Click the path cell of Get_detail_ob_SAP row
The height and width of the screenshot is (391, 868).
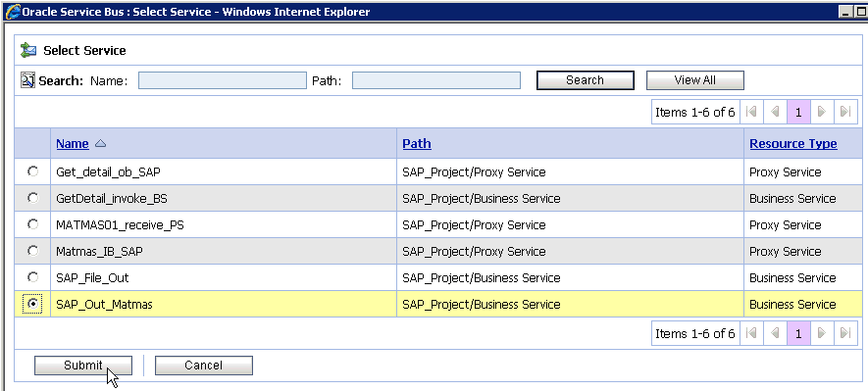coord(570,172)
